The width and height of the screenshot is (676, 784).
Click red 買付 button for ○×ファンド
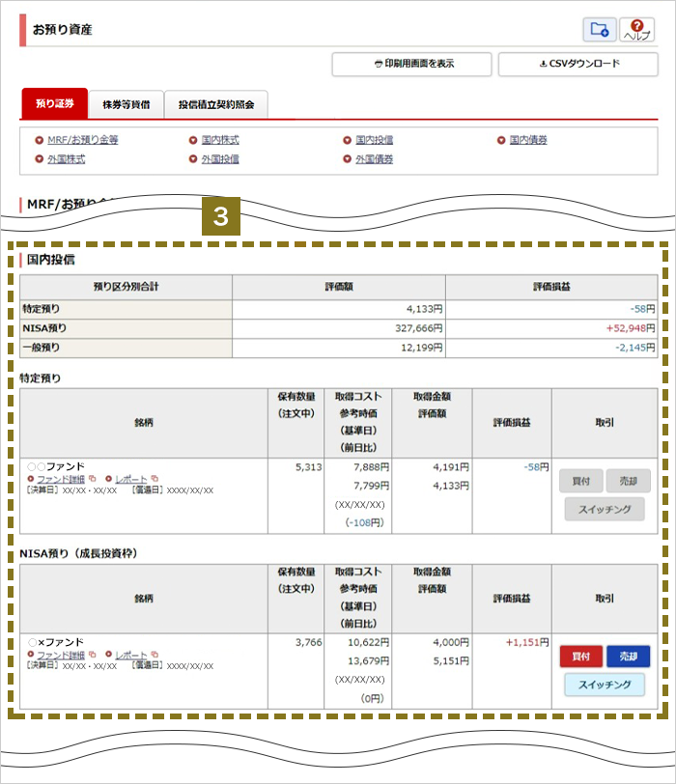pyautogui.click(x=580, y=657)
